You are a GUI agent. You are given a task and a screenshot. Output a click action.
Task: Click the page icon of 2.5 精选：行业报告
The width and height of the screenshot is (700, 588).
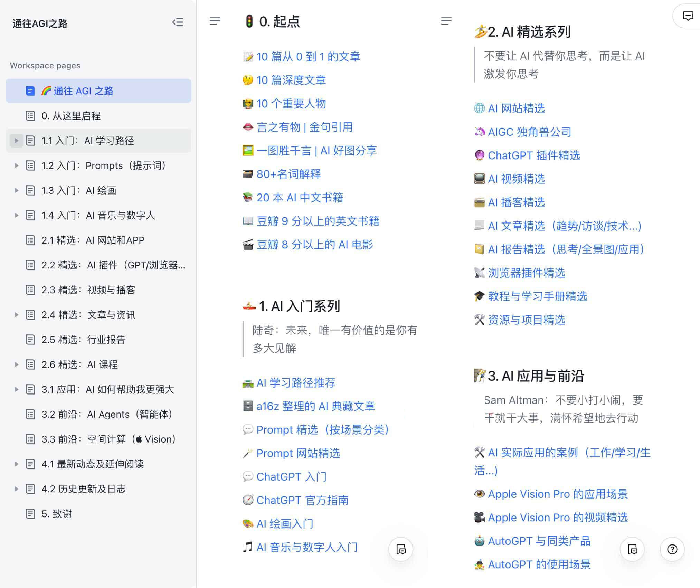[30, 340]
